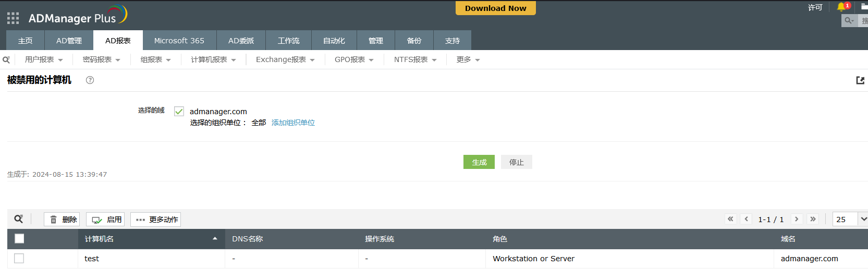Image resolution: width=868 pixels, height=280 pixels.
Task: Go to previous page of results
Action: coord(747,219)
